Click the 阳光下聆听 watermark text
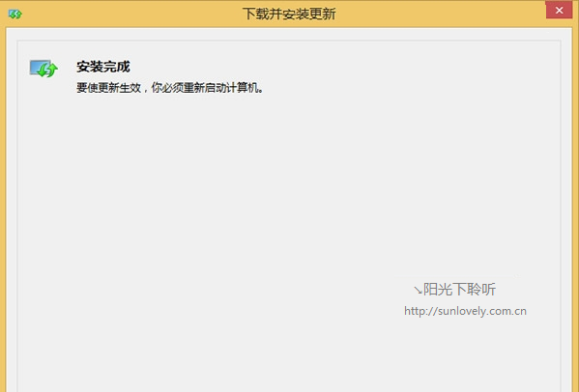Viewport: 579px width, 392px height. point(459,290)
